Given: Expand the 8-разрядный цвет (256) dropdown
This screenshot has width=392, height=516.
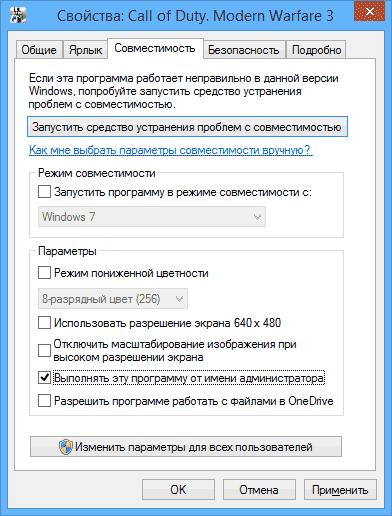Looking at the screenshot, I should [113, 299].
